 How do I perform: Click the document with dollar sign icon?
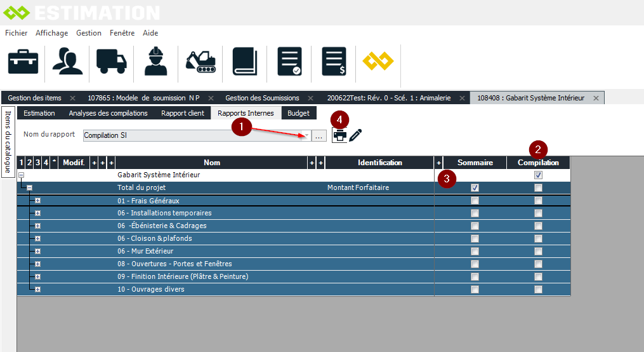tap(334, 62)
